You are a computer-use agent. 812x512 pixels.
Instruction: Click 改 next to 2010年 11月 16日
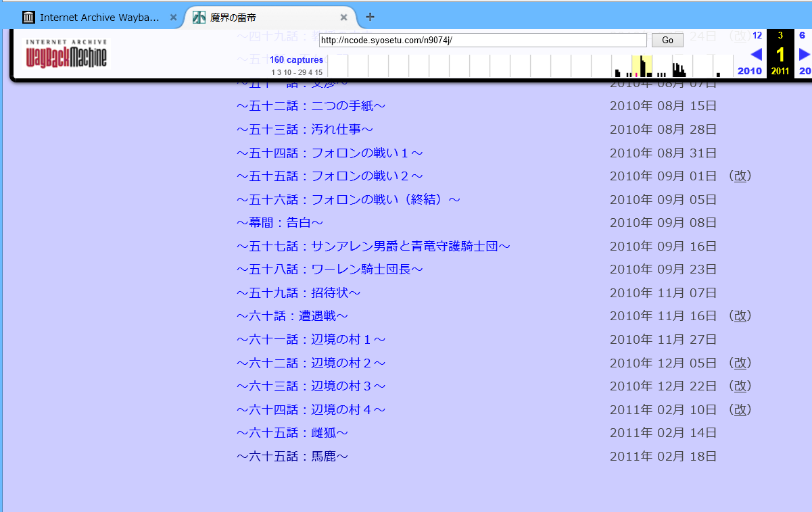740,316
